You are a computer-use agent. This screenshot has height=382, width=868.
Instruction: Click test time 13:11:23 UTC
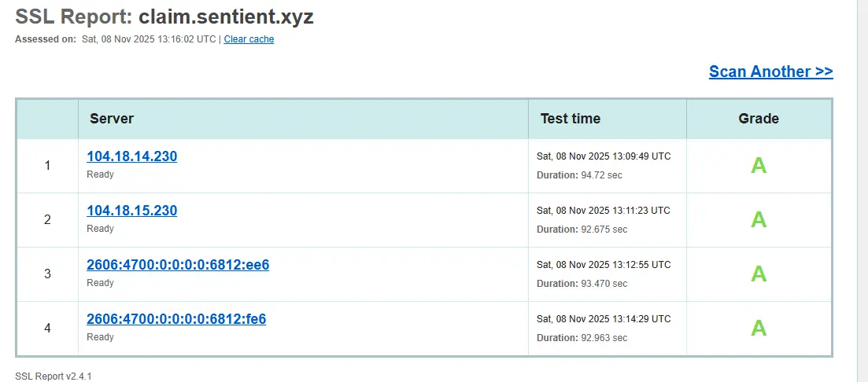point(604,211)
